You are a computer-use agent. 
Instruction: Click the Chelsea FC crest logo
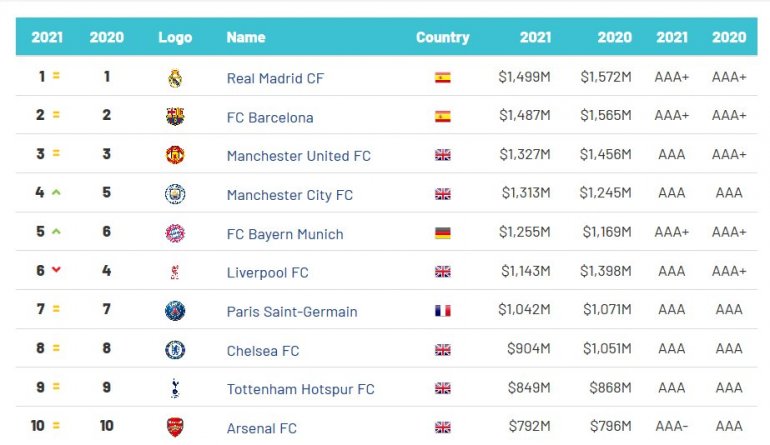175,350
